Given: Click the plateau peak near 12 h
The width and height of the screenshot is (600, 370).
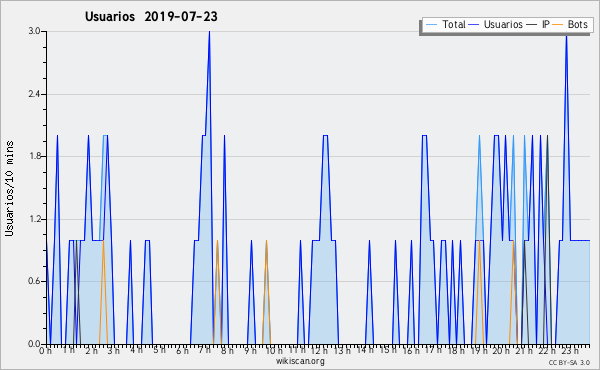Looking at the screenshot, I should pyautogui.click(x=325, y=135).
